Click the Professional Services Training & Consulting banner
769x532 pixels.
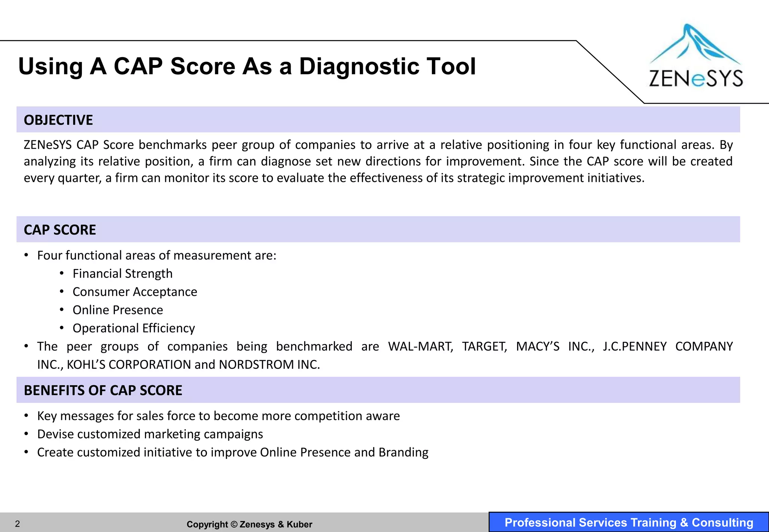coord(629,522)
